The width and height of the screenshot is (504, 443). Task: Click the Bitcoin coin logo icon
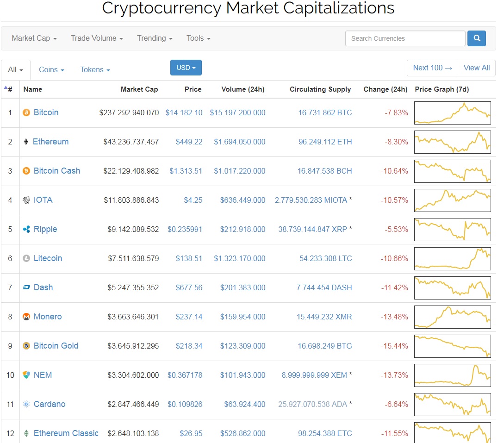coord(26,112)
